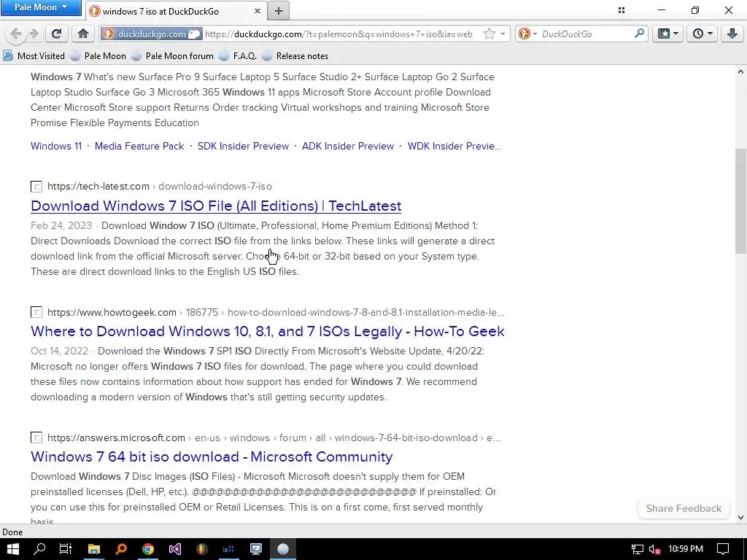The image size is (747, 560).
Task: Click the answers.microsoft.com result URL
Action: tap(274, 437)
